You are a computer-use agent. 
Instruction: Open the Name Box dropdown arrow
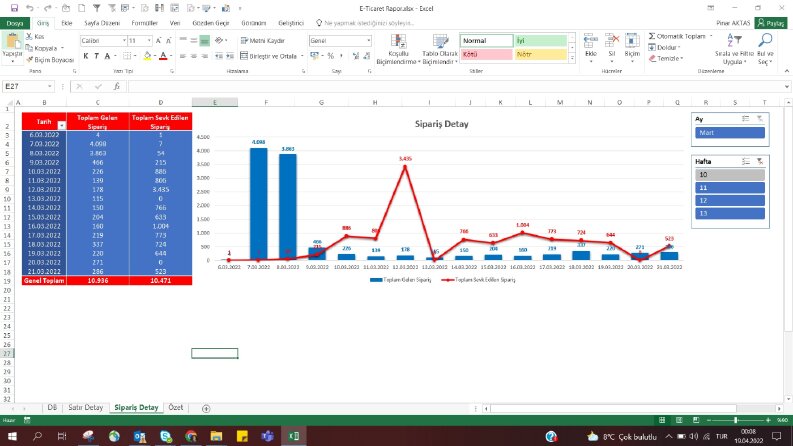click(x=50, y=86)
